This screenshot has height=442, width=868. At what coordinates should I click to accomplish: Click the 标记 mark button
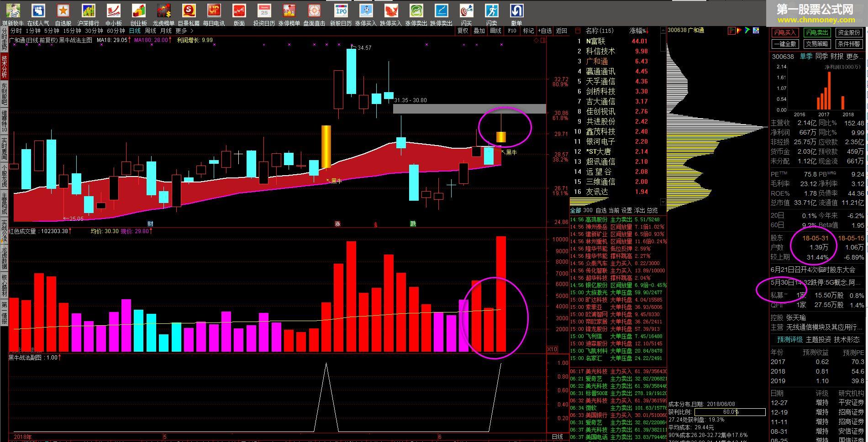(x=528, y=31)
